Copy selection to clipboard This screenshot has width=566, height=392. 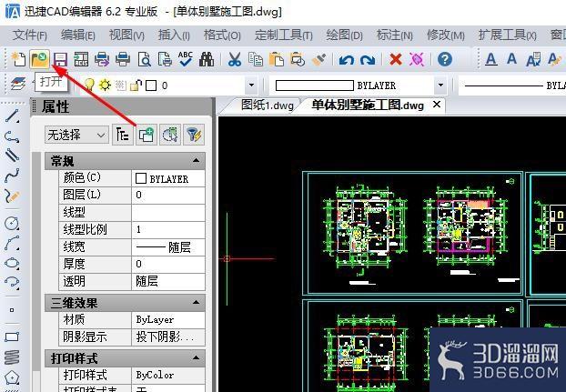[256, 59]
